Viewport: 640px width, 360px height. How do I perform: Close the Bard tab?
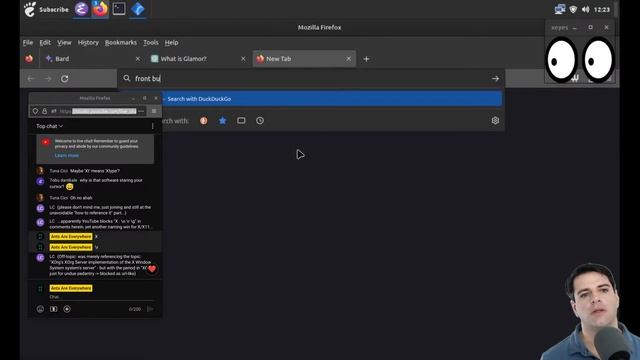click(x=138, y=59)
